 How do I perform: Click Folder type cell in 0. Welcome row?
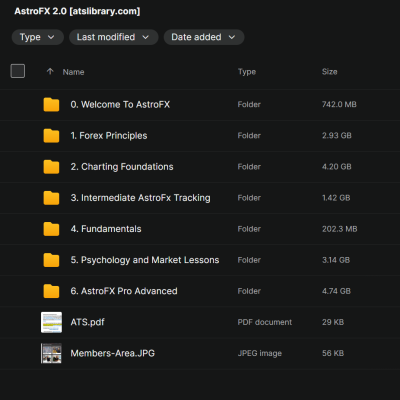[x=249, y=104]
